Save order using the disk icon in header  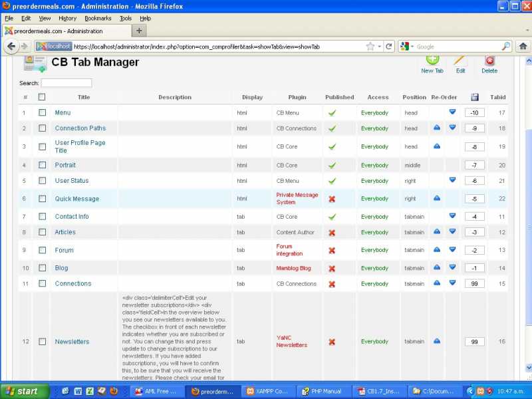[475, 97]
